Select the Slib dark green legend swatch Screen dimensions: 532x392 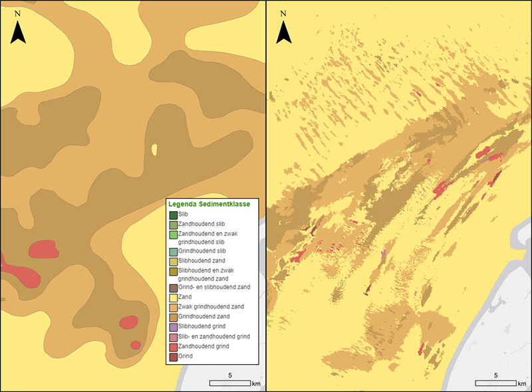[x=173, y=215]
